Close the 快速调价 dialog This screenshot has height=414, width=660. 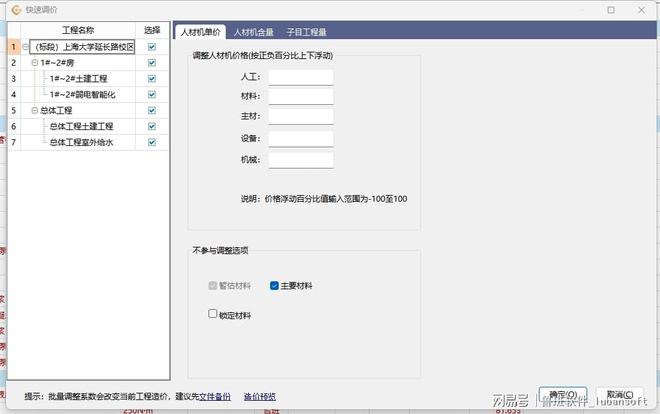point(641,10)
